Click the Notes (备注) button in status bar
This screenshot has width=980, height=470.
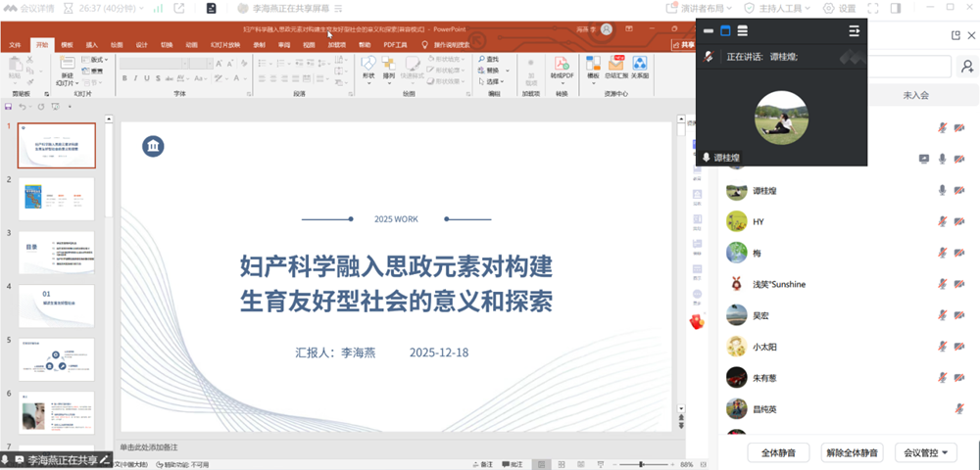tap(484, 464)
